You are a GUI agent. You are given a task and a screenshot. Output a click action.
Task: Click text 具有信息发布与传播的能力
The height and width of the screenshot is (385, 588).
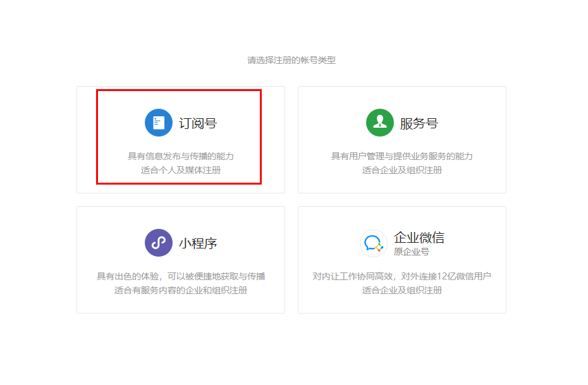tap(181, 156)
